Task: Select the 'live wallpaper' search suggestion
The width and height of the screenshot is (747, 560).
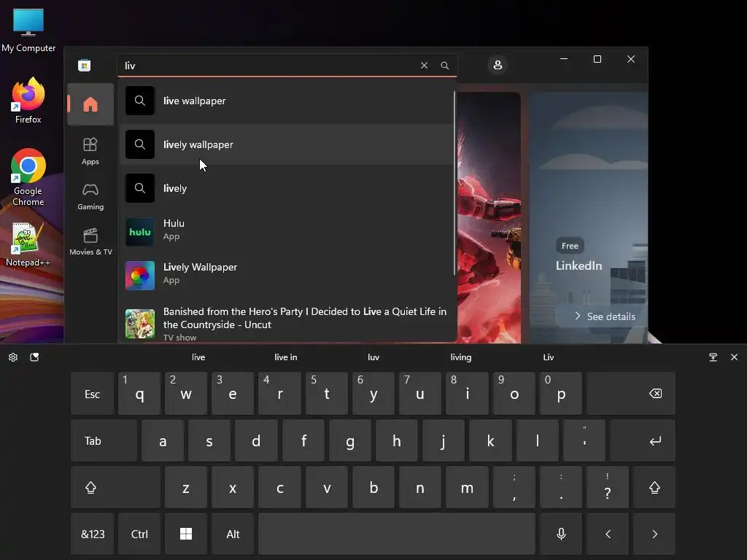Action: tap(287, 101)
